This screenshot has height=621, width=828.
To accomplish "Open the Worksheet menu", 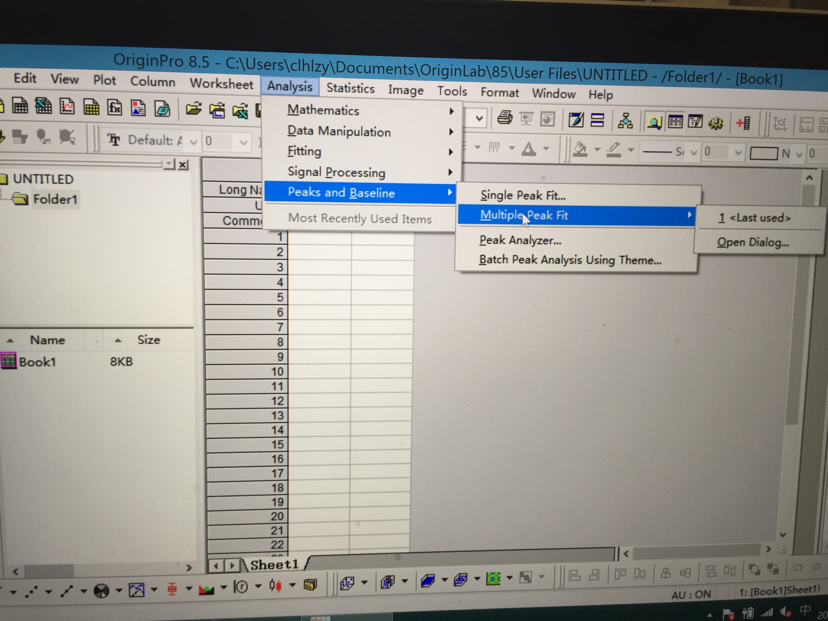I will pos(221,83).
